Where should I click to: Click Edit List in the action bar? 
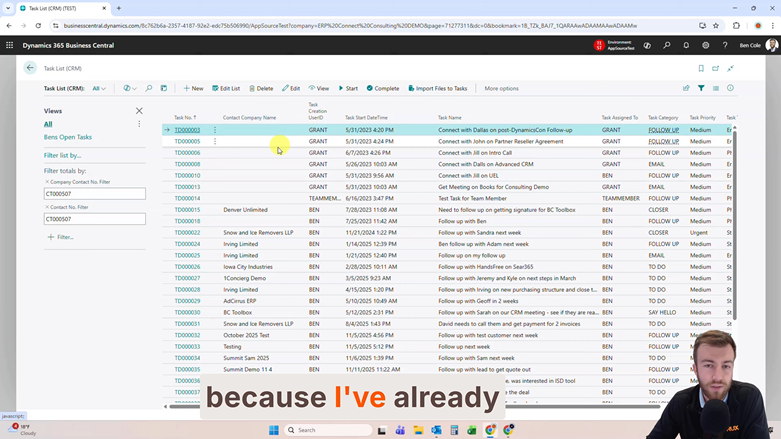226,88
